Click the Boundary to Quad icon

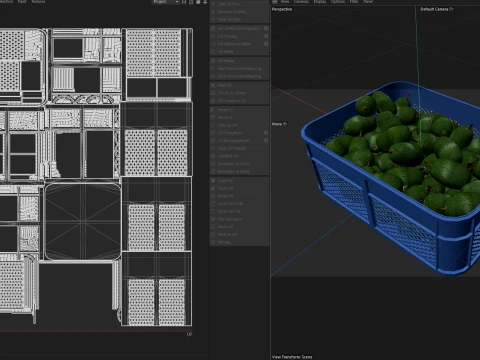coord(213,171)
